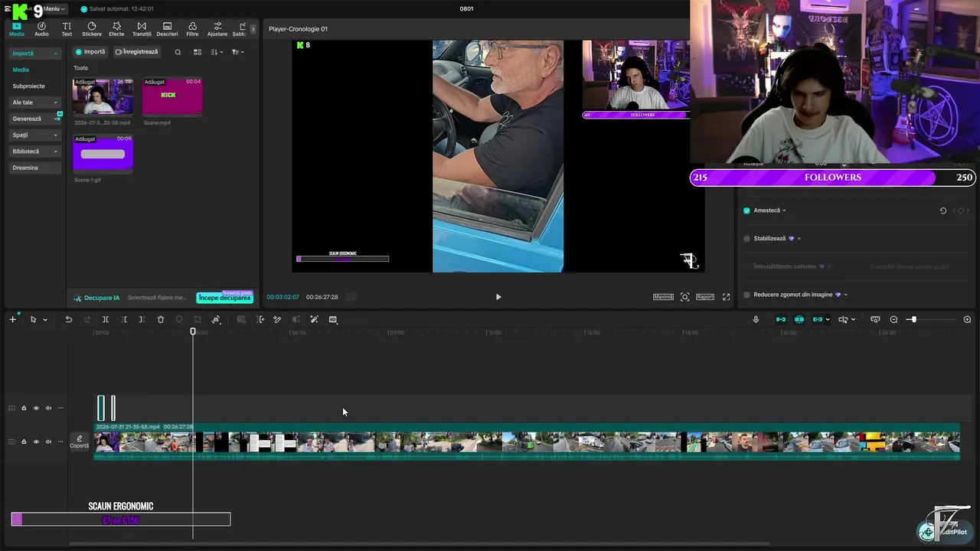This screenshot has width=980, height=551.
Task: Click the Începe decuparea button
Action: point(225,298)
